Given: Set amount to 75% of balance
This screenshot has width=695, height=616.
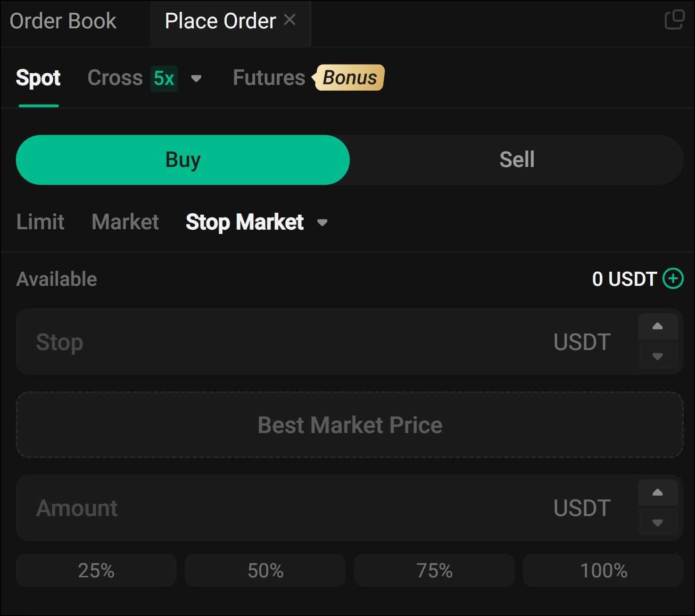Looking at the screenshot, I should tap(433, 570).
